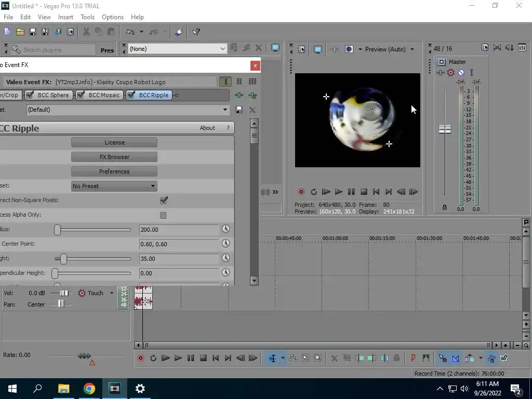Select the Envelope Edit tool
The width and height of the screenshot is (532, 399).
click(x=293, y=358)
